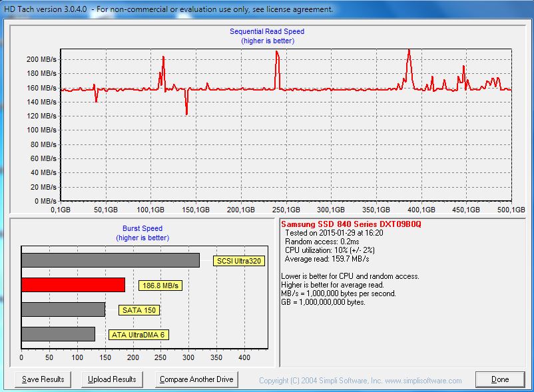
Task: Click the HD Tach window title bar
Action: coord(267,9)
